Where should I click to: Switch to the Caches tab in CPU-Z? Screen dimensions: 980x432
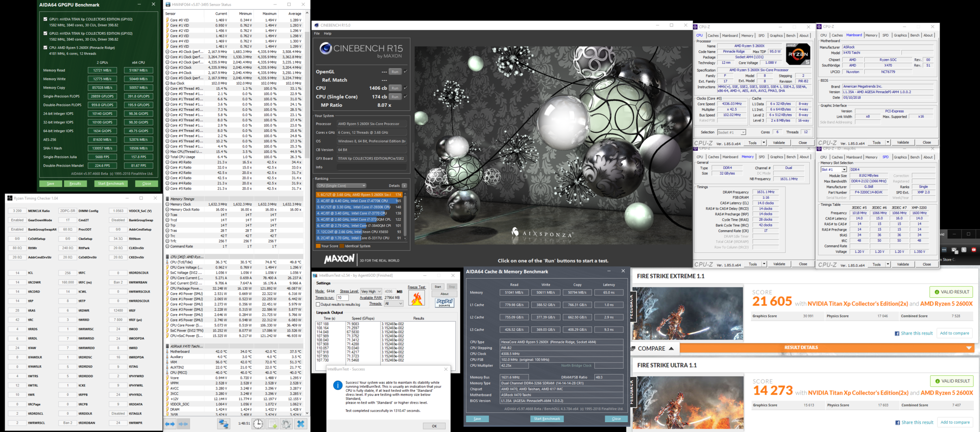pos(713,35)
